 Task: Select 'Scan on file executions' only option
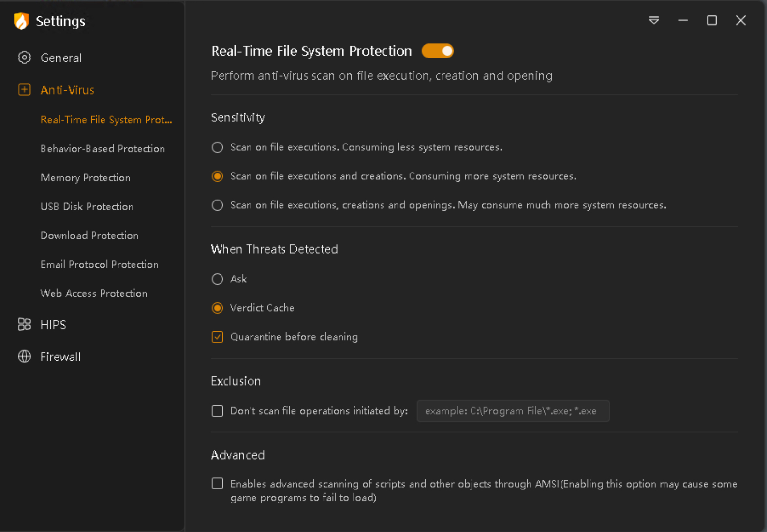[x=218, y=147]
